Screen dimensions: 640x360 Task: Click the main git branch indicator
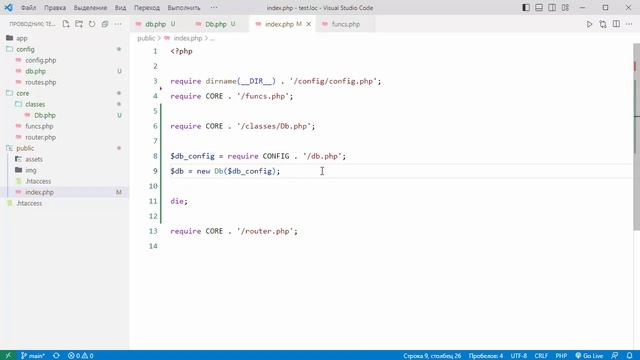click(x=33, y=356)
